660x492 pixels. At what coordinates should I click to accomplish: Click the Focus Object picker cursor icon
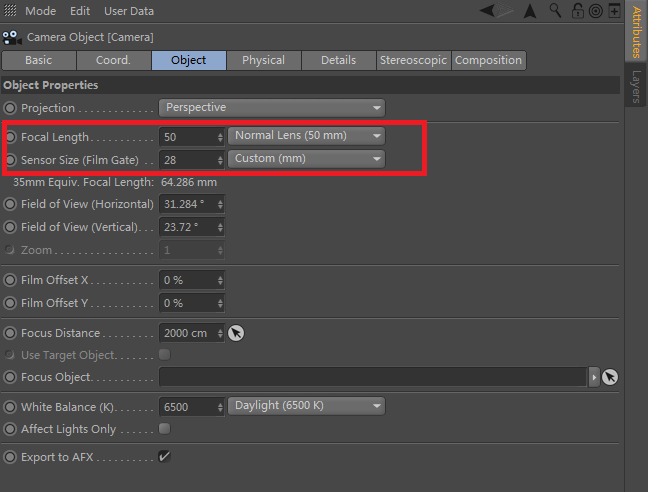coord(610,377)
